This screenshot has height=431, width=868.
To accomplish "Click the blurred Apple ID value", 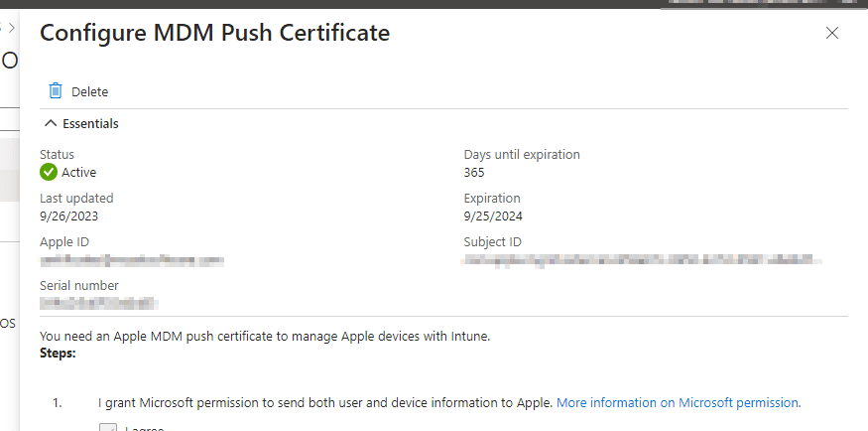I will (x=132, y=261).
